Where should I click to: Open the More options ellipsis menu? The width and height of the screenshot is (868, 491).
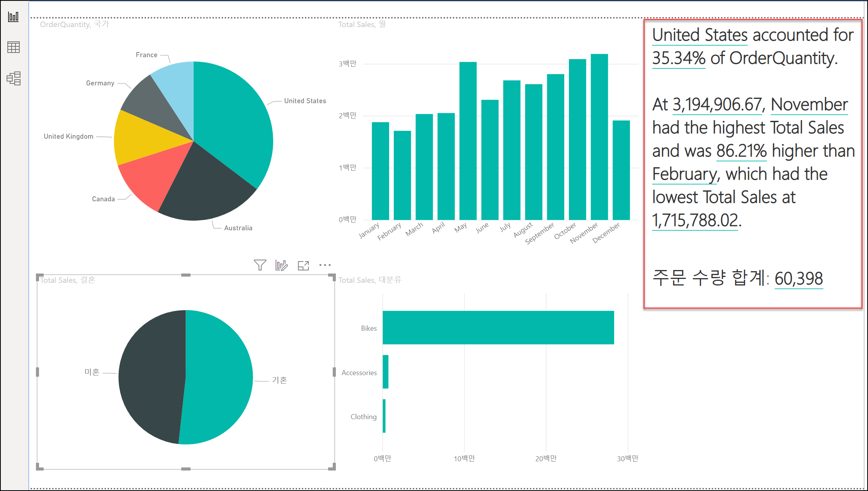325,265
